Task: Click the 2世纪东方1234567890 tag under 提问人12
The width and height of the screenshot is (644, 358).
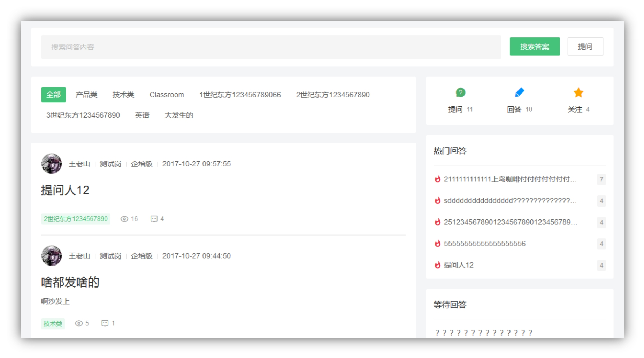Action: pyautogui.click(x=76, y=219)
